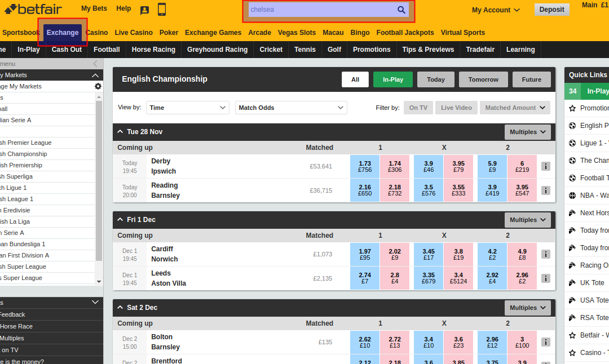Select the In-Play filter button
The image size is (609, 364).
[392, 79]
